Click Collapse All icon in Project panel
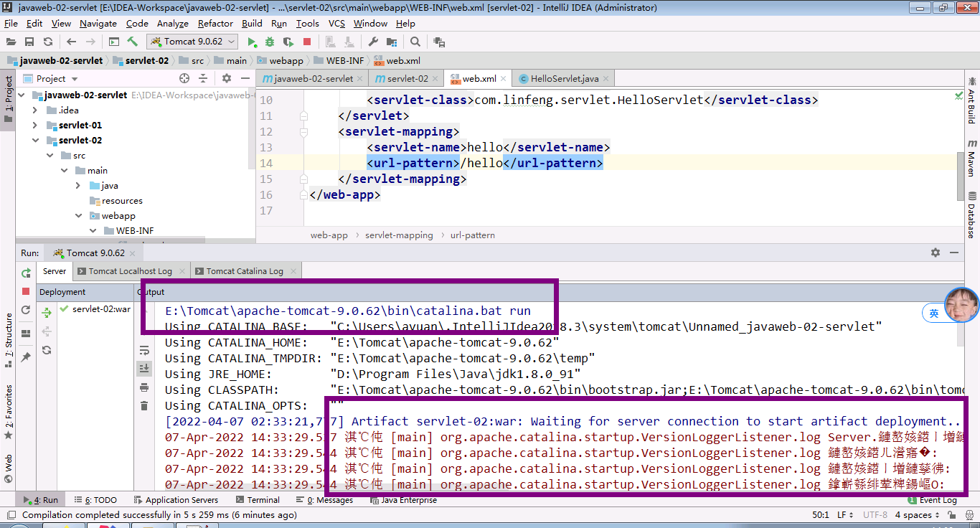980x528 pixels. (x=203, y=78)
